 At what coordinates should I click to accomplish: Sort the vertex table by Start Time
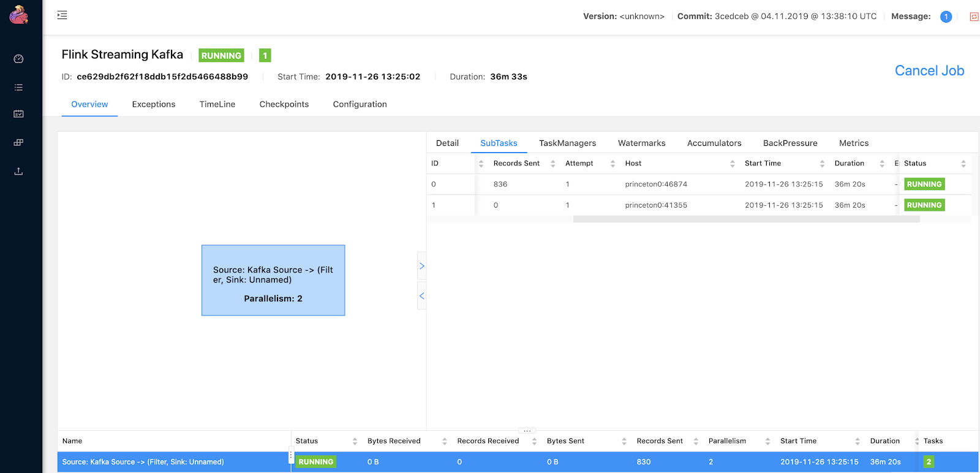point(858,441)
